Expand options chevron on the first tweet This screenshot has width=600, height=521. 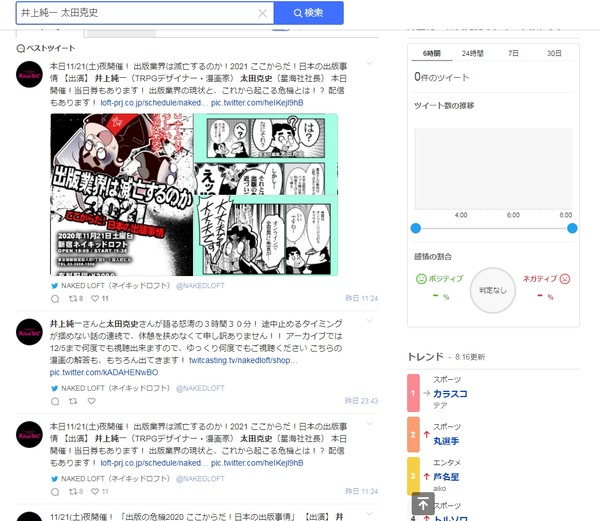point(369,63)
